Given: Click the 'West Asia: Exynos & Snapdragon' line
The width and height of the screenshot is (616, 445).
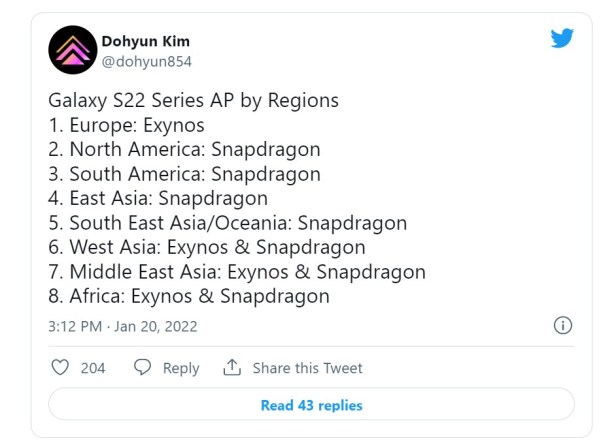Looking at the screenshot, I should click(207, 247).
